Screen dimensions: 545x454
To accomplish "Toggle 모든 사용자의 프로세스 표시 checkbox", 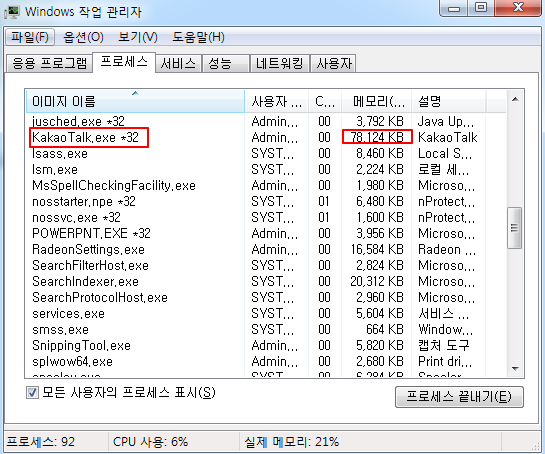I will (x=32, y=393).
